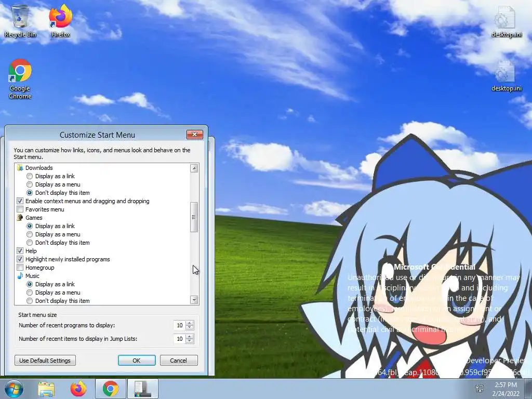
Task: Set Music to Display as a link
Action: click(x=30, y=284)
